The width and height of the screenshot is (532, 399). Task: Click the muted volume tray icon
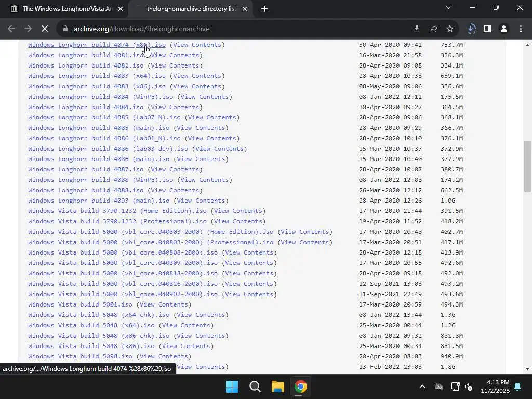pyautogui.click(x=469, y=387)
